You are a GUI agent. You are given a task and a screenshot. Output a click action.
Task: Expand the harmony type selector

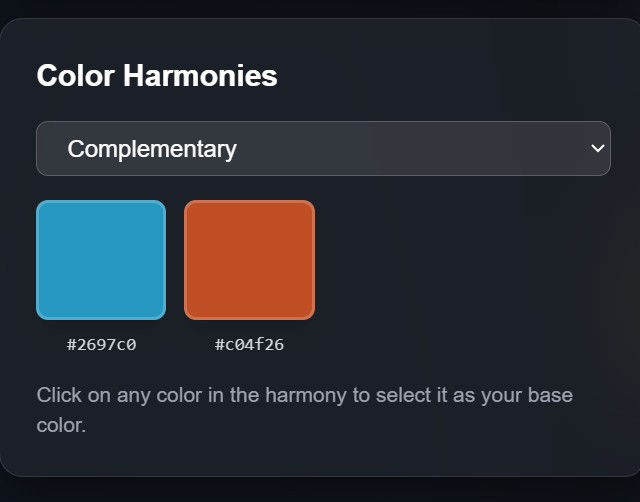click(323, 149)
